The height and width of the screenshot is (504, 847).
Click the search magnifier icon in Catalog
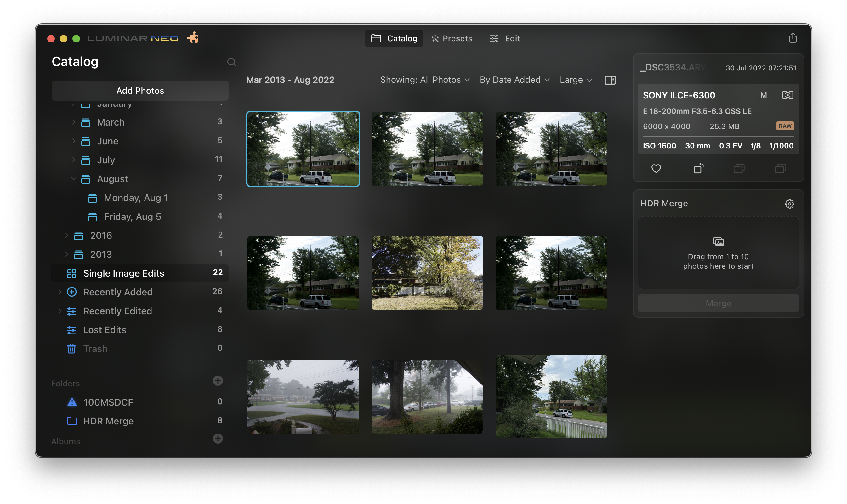point(231,62)
